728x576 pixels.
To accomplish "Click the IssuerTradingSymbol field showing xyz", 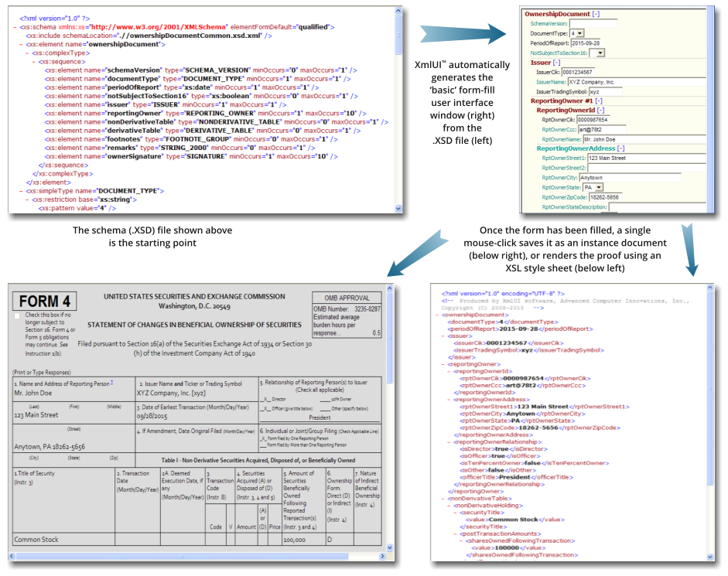I will click(606, 92).
